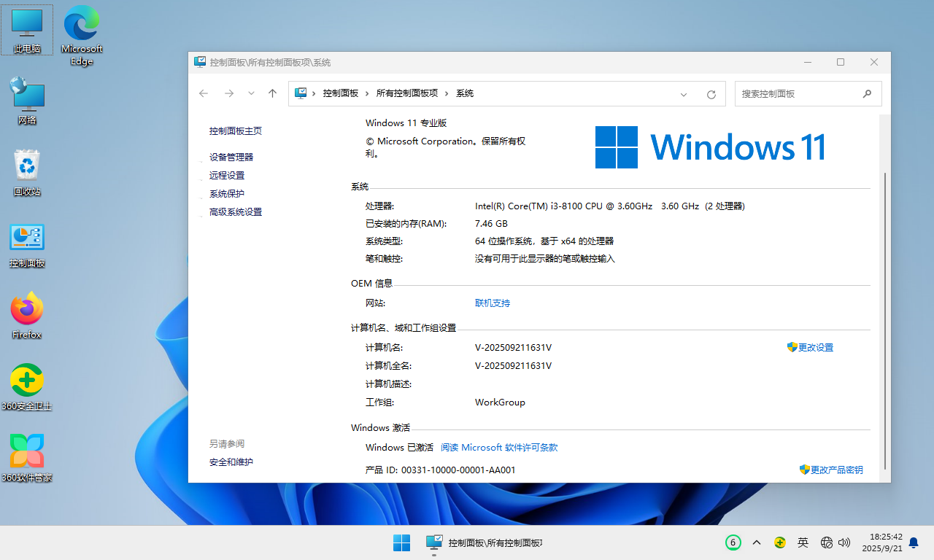The image size is (934, 560).
Task: Toggle the 英 input language indicator
Action: (803, 542)
